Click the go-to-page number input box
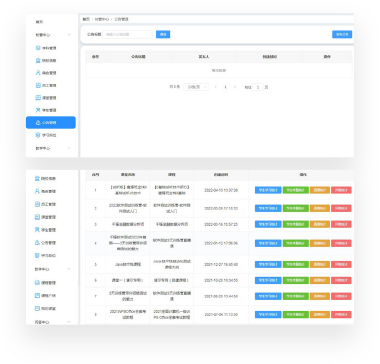The image size is (380, 364). coord(258,87)
